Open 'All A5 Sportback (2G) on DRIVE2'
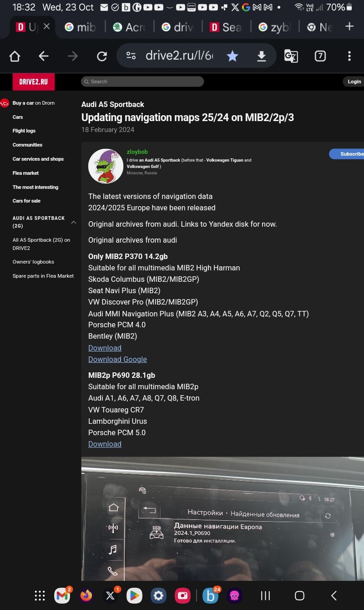 (x=41, y=244)
